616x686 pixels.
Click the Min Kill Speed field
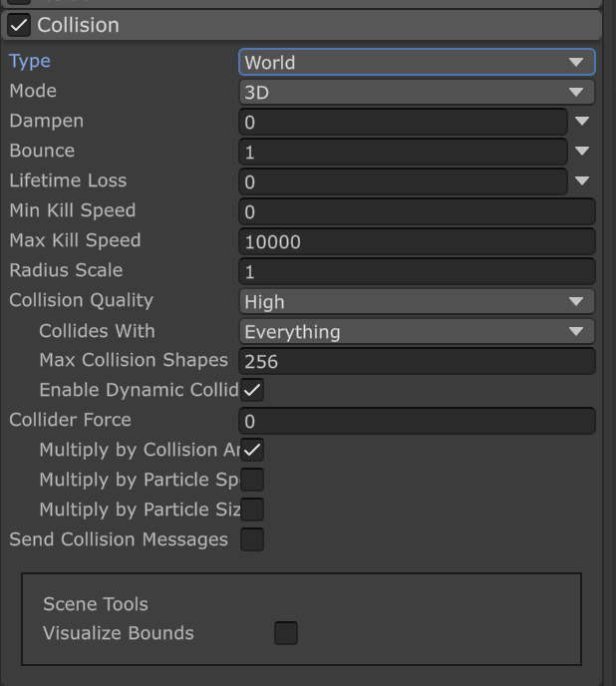pos(417,211)
